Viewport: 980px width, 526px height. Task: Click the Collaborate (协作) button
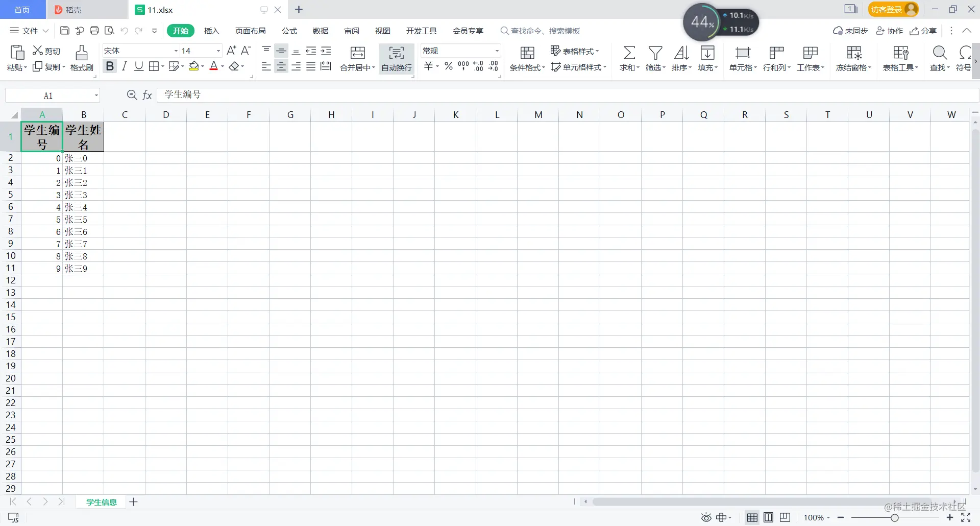(x=890, y=31)
